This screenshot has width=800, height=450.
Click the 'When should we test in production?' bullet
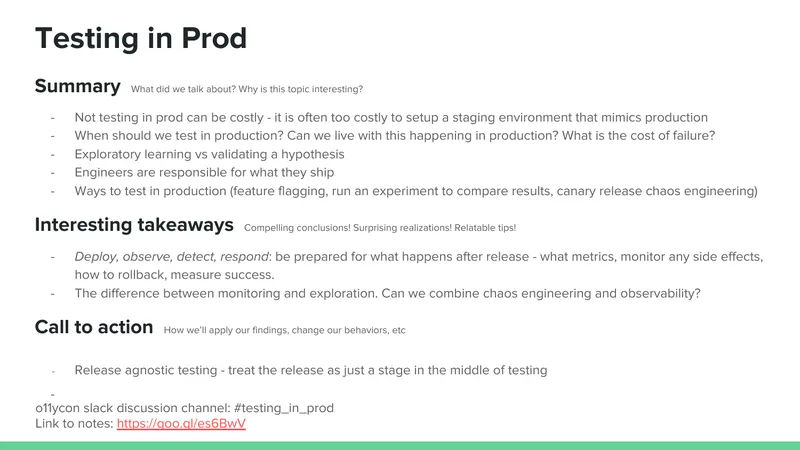(395, 136)
